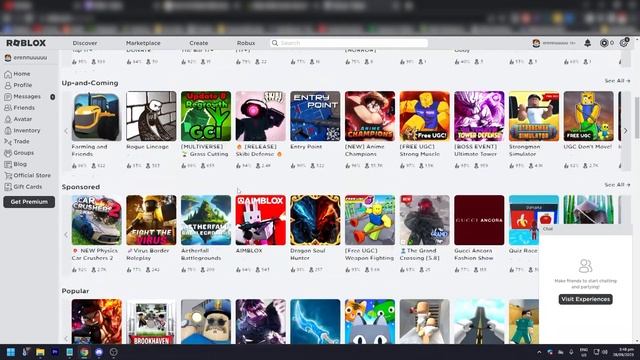Viewport: 640px width, 360px height.
Task: Click See All for Up-and-Coming
Action: pos(617,81)
